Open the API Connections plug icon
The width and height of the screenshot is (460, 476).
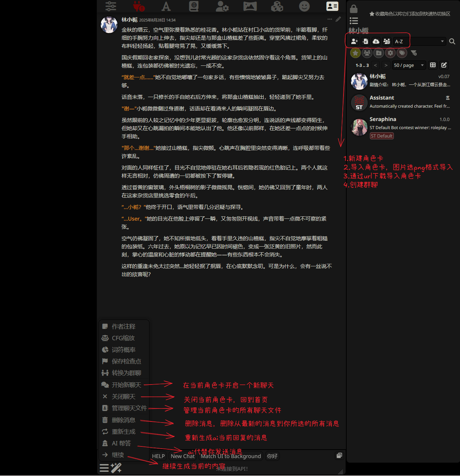click(x=138, y=6)
